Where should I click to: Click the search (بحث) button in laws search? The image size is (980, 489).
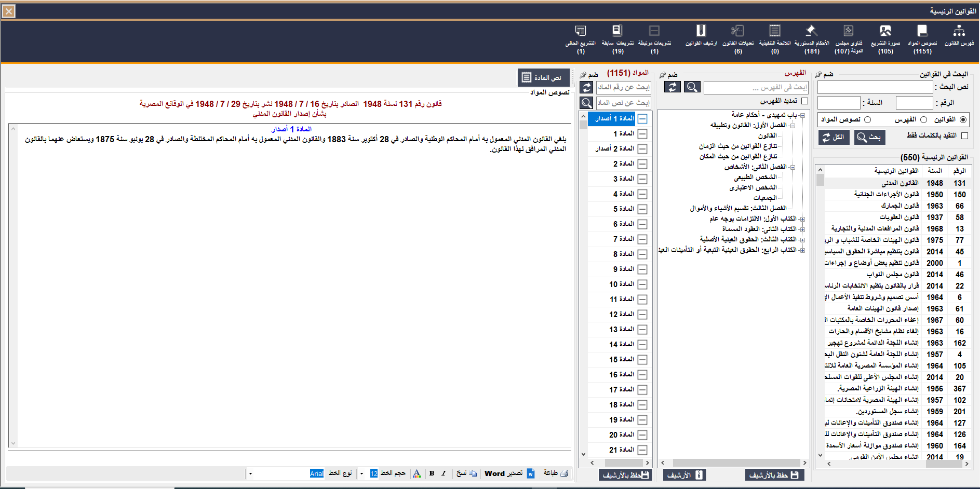(870, 137)
